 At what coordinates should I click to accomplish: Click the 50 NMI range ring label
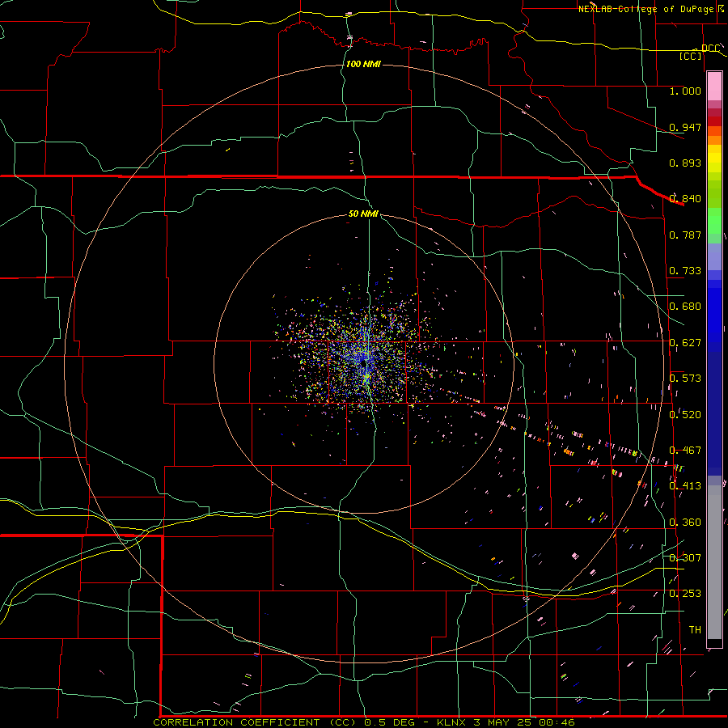[363, 214]
